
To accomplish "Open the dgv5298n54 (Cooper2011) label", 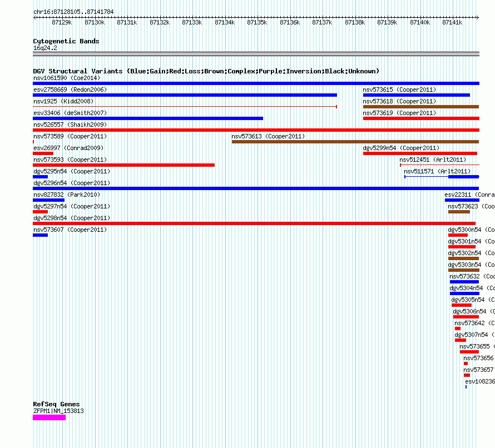I will pos(72,218).
